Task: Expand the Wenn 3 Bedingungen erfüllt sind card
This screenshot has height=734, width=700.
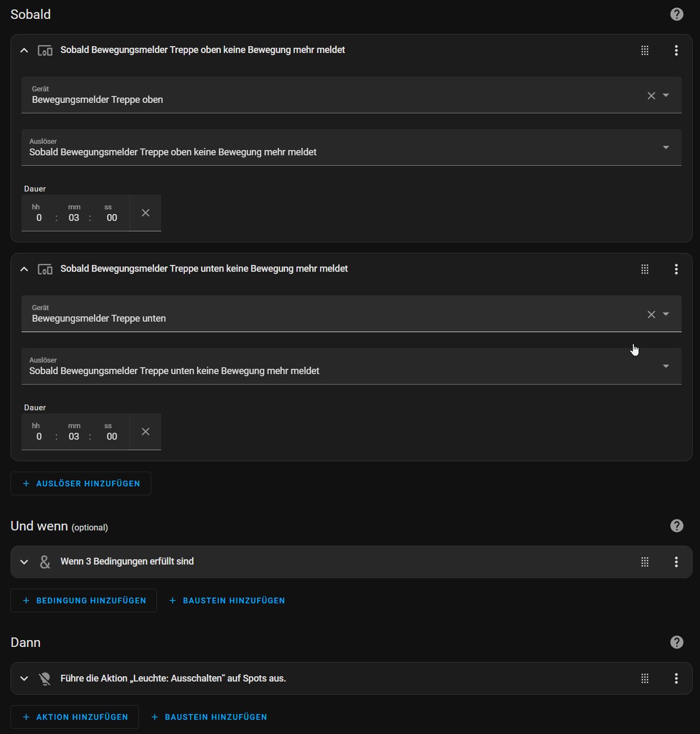Action: coord(24,562)
